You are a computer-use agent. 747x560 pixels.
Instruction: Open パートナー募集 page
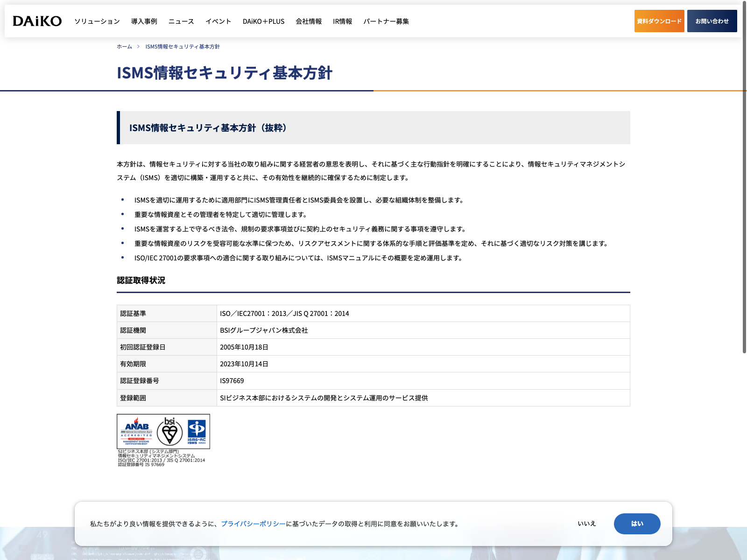coord(386,21)
